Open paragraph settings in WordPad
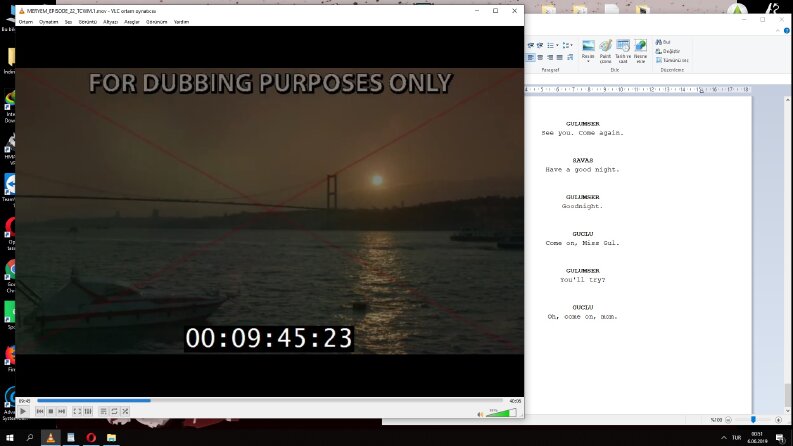The width and height of the screenshot is (793, 446). (570, 58)
